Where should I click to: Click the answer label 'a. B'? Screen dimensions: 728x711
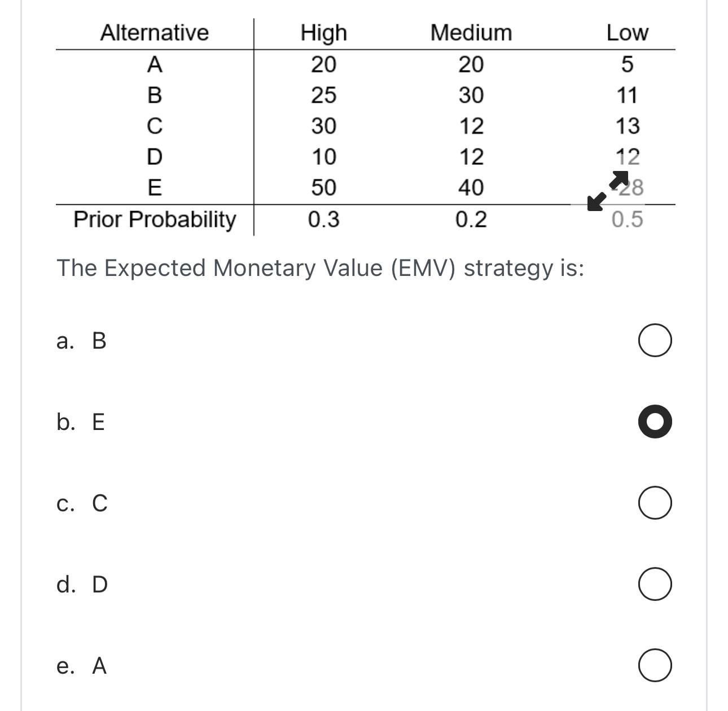click(82, 340)
